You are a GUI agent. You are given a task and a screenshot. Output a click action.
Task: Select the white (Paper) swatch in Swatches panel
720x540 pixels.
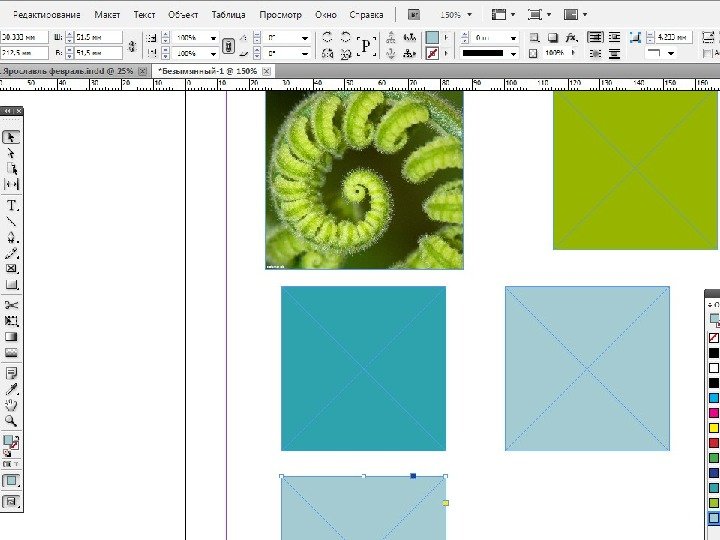click(714, 368)
